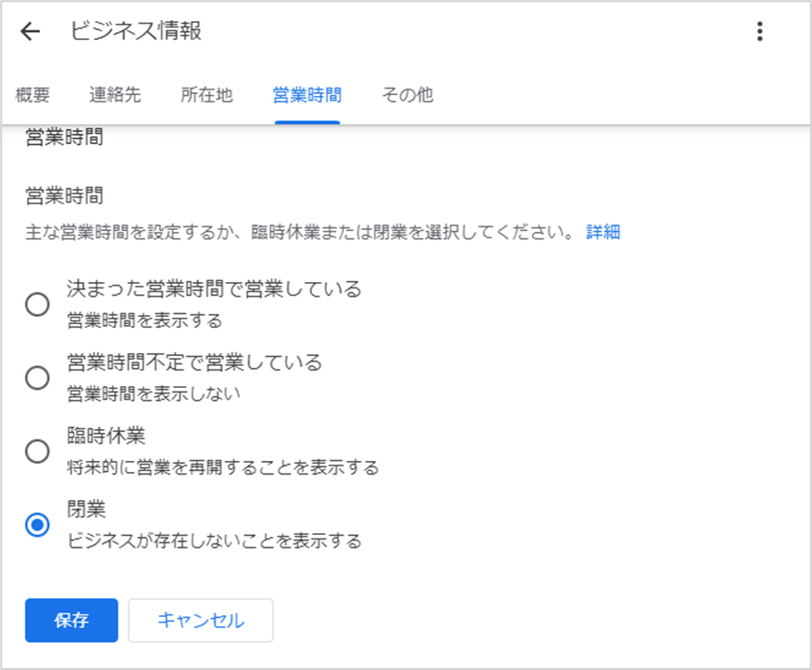Click the キャンセル button
Viewport: 812px width, 670px height.
pyautogui.click(x=201, y=621)
